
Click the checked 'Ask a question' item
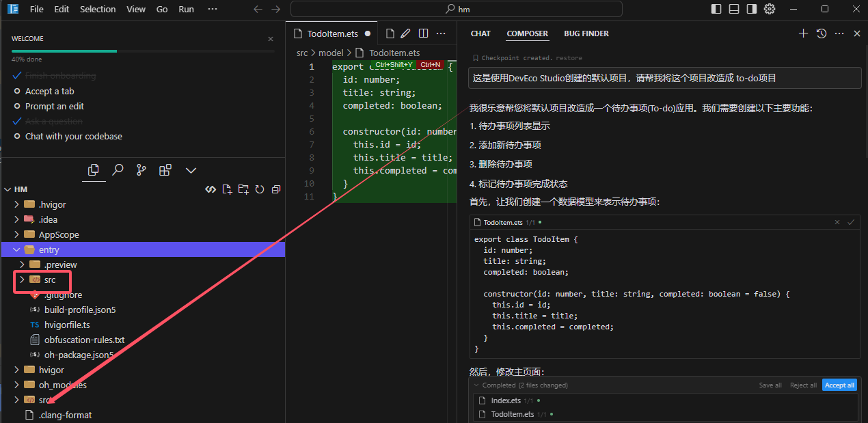click(x=53, y=121)
